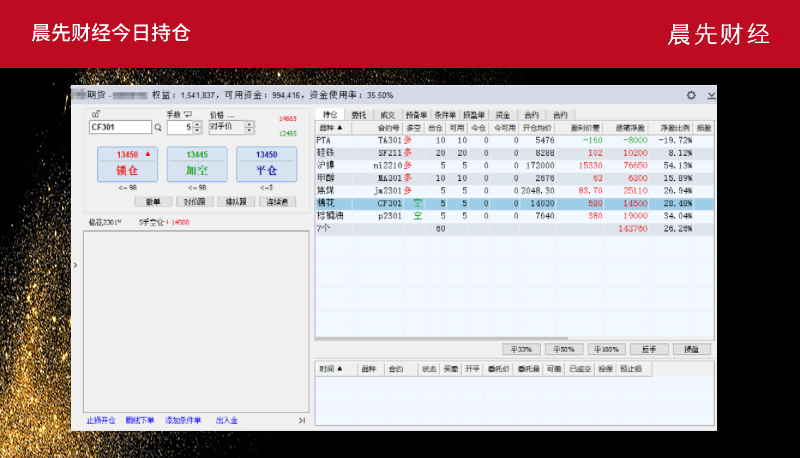This screenshot has width=800, height=458.
Task: Click the double-arrow icon beside 出入金
Action: coord(302,420)
